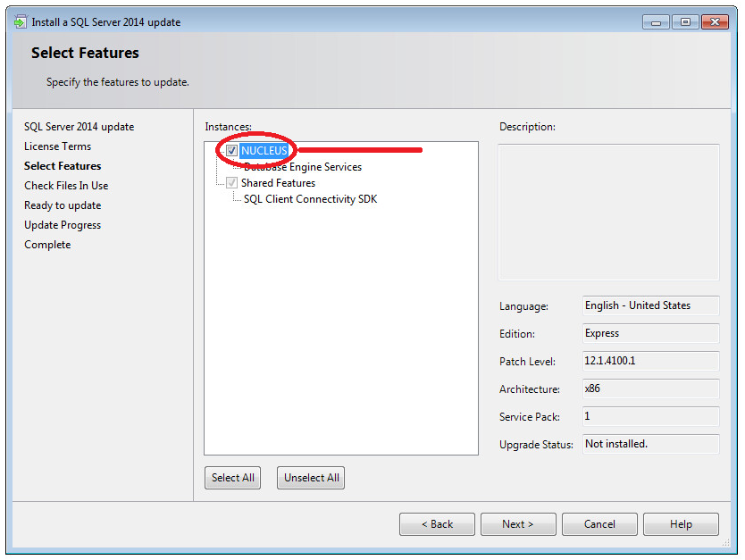Screen dimensions: 745x560
Task: Cancel the update installation
Action: (x=599, y=524)
